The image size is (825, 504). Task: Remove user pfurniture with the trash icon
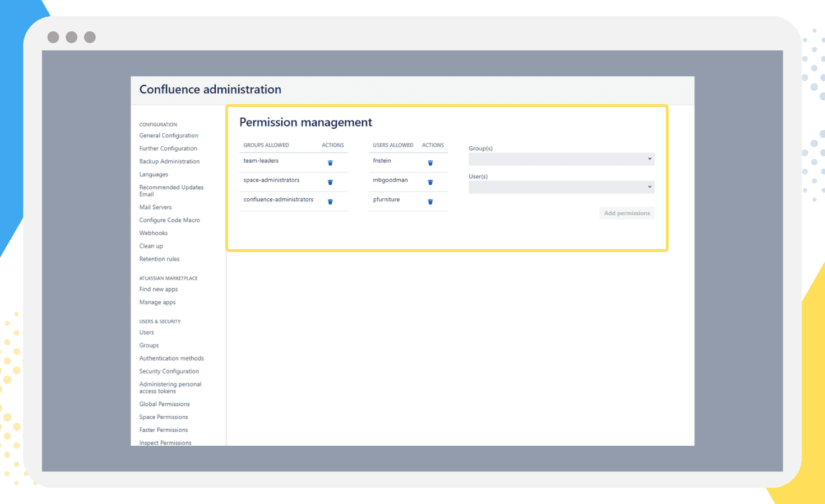(x=430, y=202)
